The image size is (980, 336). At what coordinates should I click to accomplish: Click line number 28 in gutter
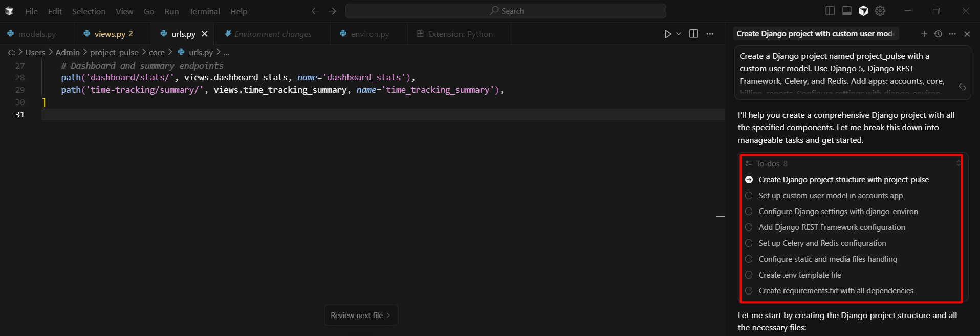click(20, 77)
